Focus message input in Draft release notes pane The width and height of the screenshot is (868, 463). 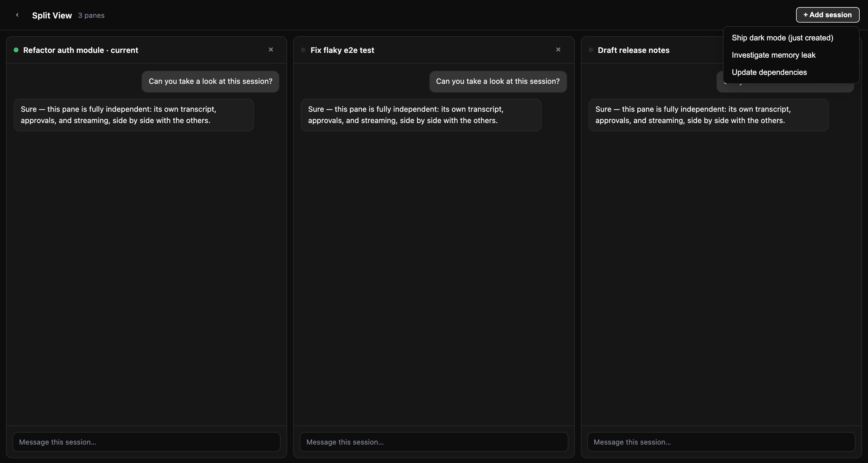pos(721,442)
